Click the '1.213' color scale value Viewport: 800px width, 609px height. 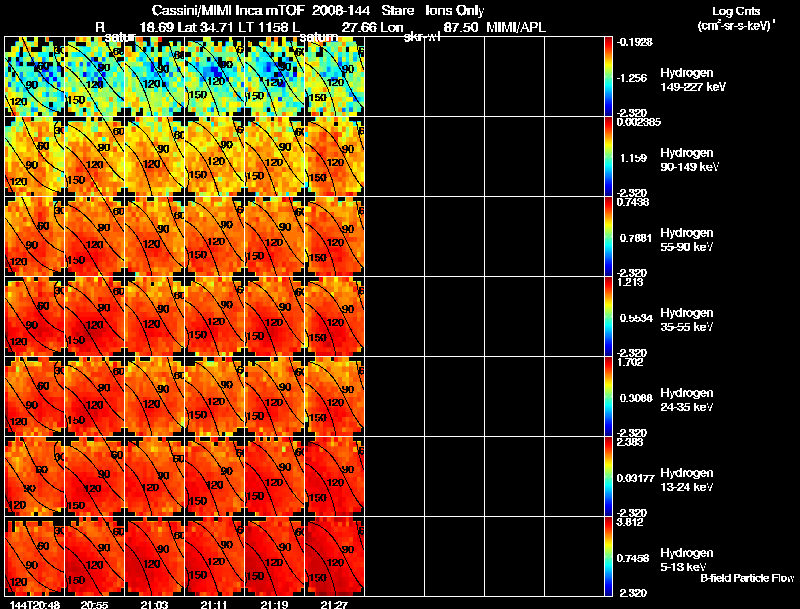coord(630,282)
